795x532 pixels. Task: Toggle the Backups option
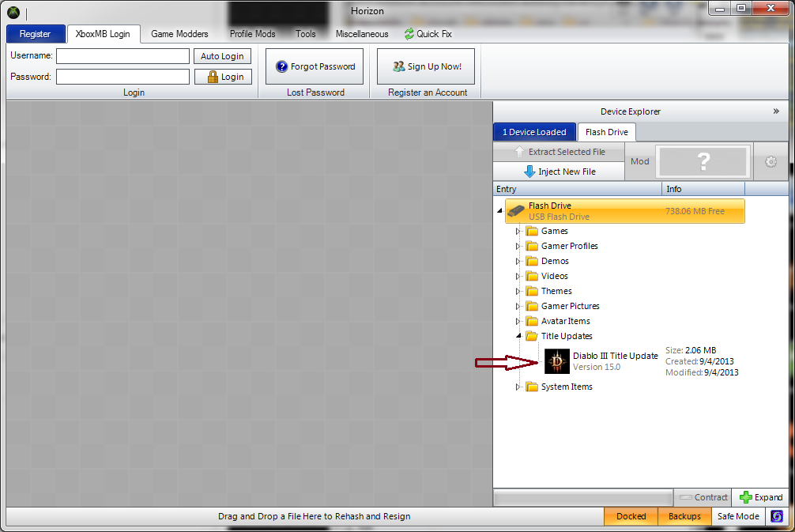pyautogui.click(x=684, y=516)
